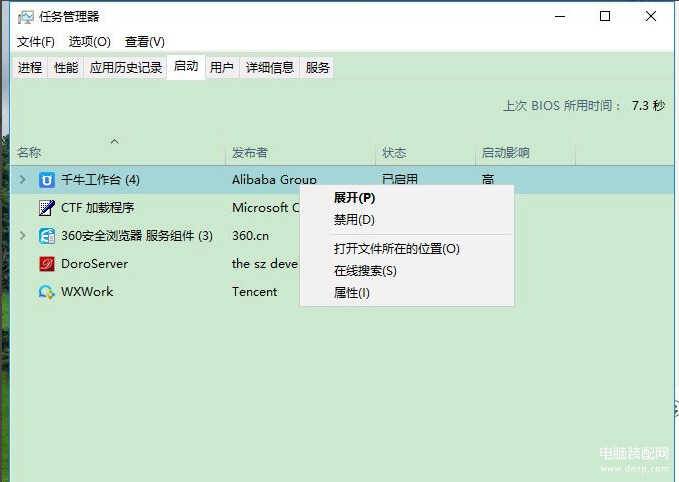This screenshot has width=679, height=482.
Task: Switch to the 应用历史记录 tab
Action: point(126,68)
